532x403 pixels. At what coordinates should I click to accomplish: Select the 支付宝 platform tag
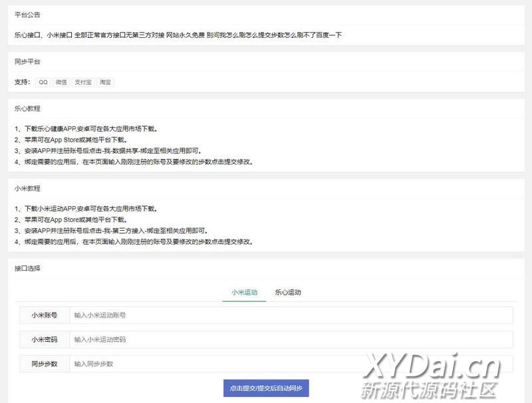pos(83,82)
